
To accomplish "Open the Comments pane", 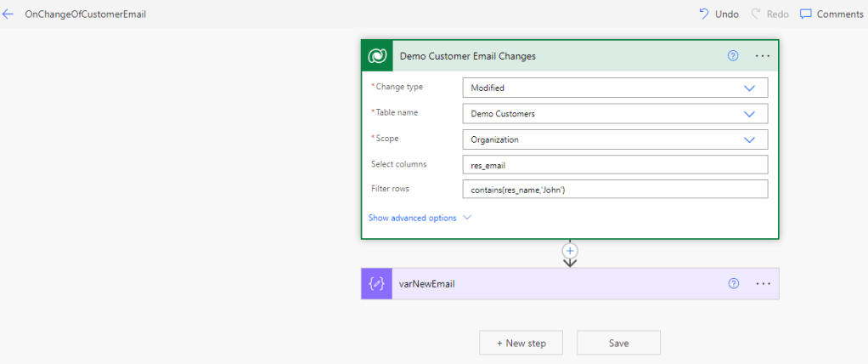I will tap(831, 14).
